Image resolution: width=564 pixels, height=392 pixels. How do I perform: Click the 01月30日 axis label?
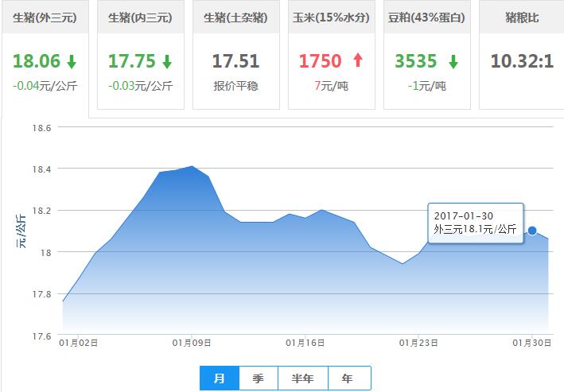tap(531, 343)
